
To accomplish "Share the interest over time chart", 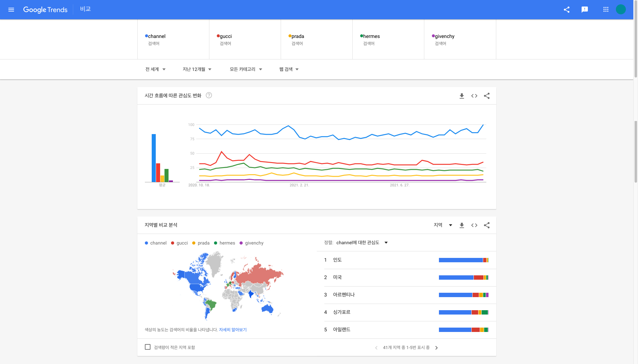I will coord(487,96).
